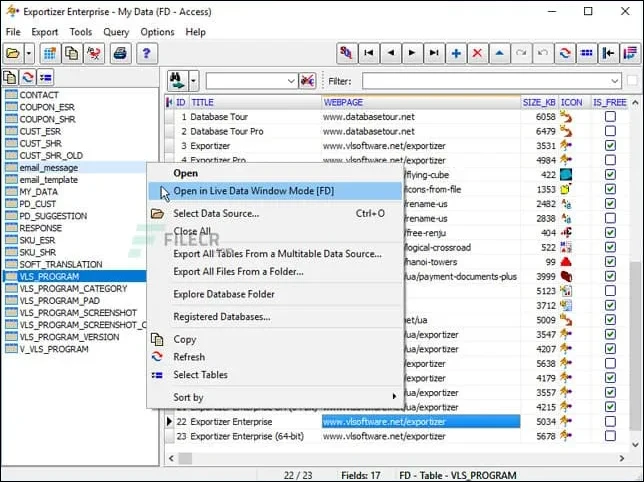Screen dimensions: 644x482
Task: Click the copy icon above the table list
Action: pyautogui.click(x=10, y=77)
